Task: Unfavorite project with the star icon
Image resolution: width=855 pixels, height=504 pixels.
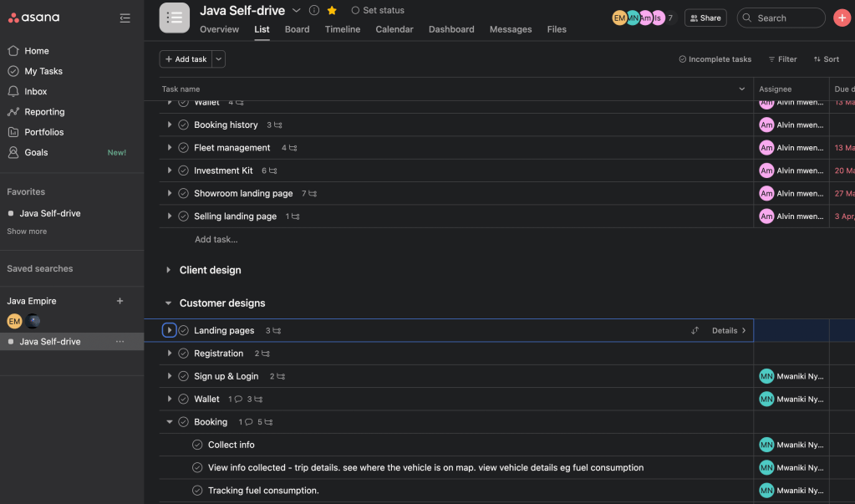Action: click(x=332, y=11)
